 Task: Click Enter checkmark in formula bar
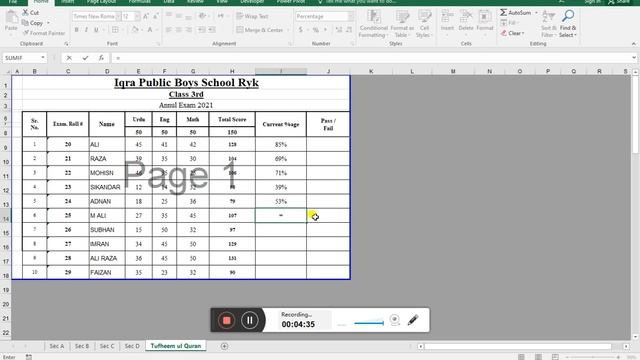(x=85, y=58)
